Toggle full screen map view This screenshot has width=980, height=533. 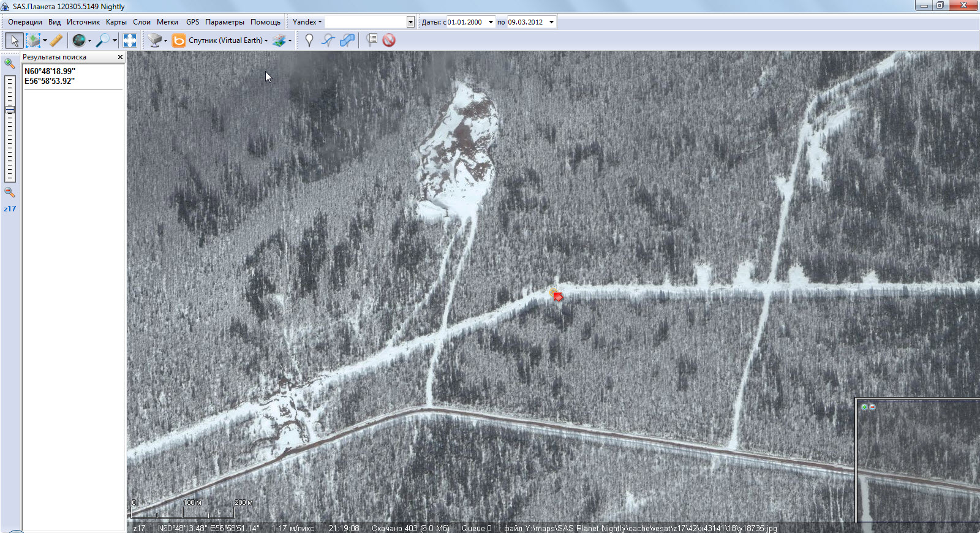[x=130, y=40]
